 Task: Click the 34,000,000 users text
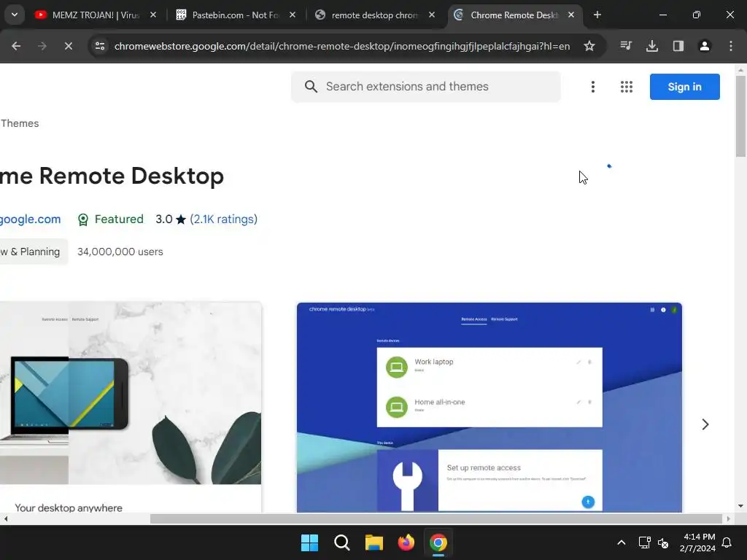point(120,252)
